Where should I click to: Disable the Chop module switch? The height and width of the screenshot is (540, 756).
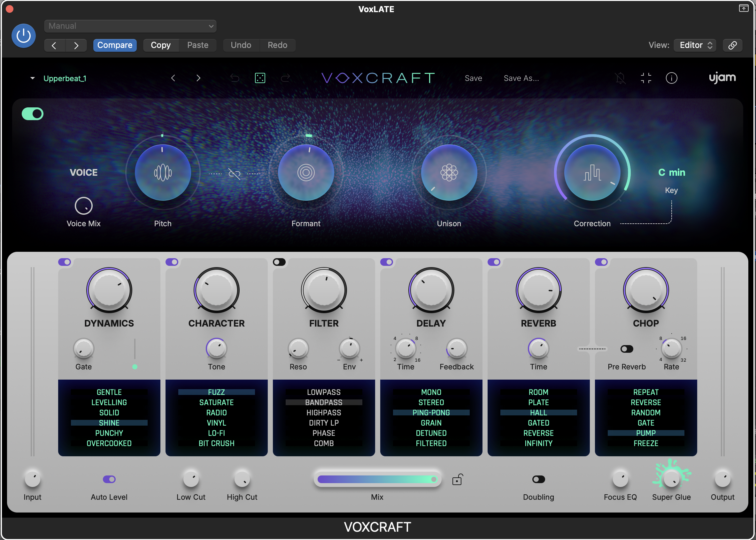(x=601, y=262)
